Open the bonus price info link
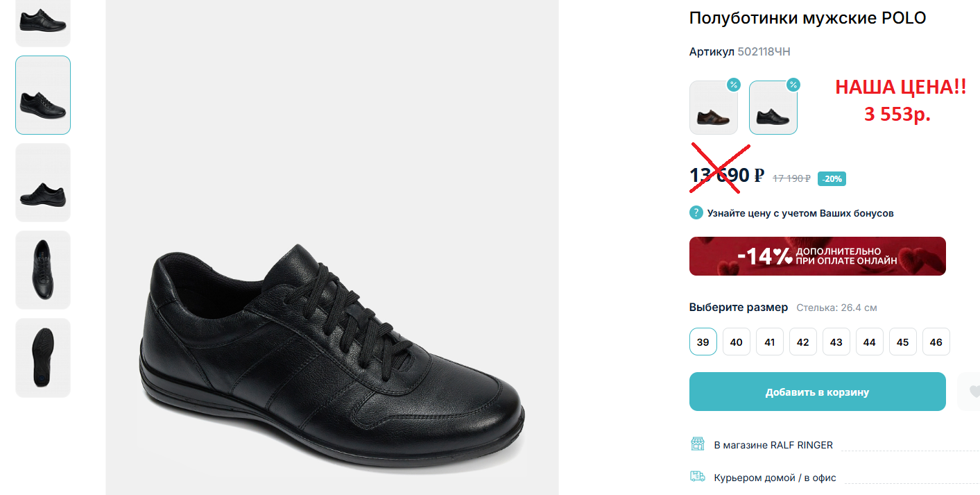This screenshot has width=980, height=495. pos(800,213)
